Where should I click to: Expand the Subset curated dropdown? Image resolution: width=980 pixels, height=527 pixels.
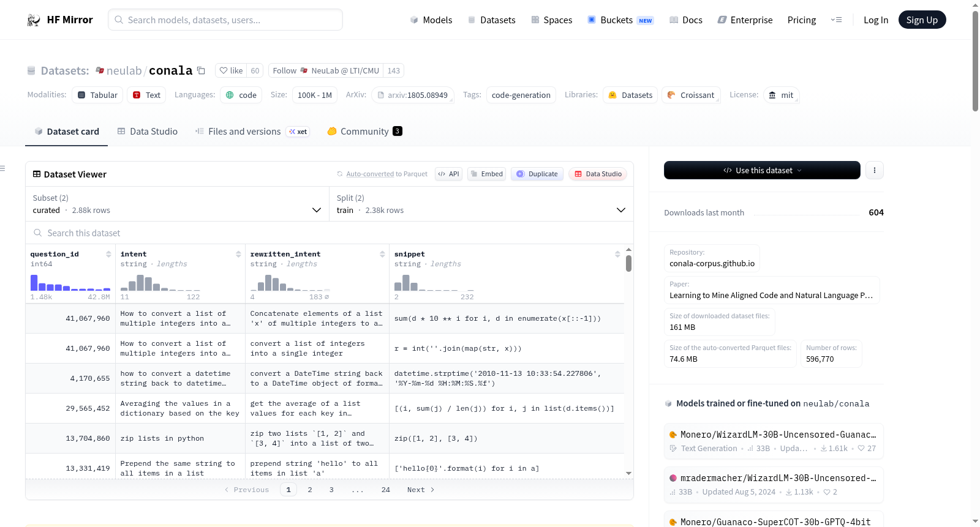(178, 204)
